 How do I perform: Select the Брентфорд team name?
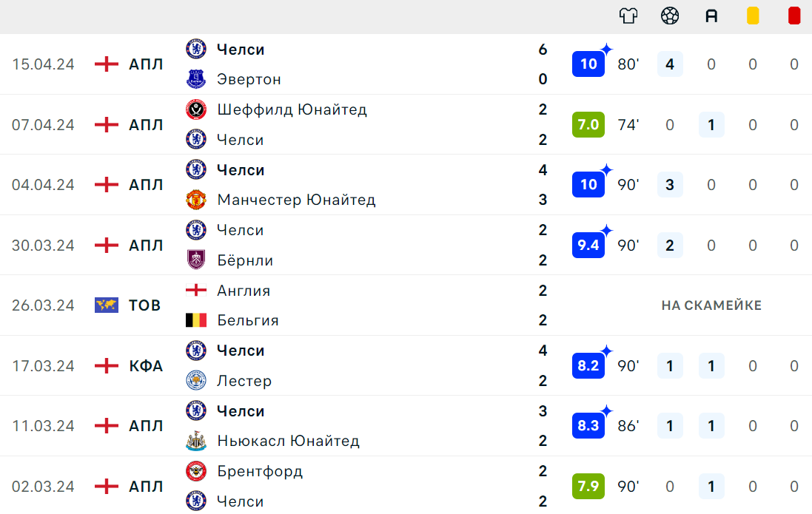point(260,472)
